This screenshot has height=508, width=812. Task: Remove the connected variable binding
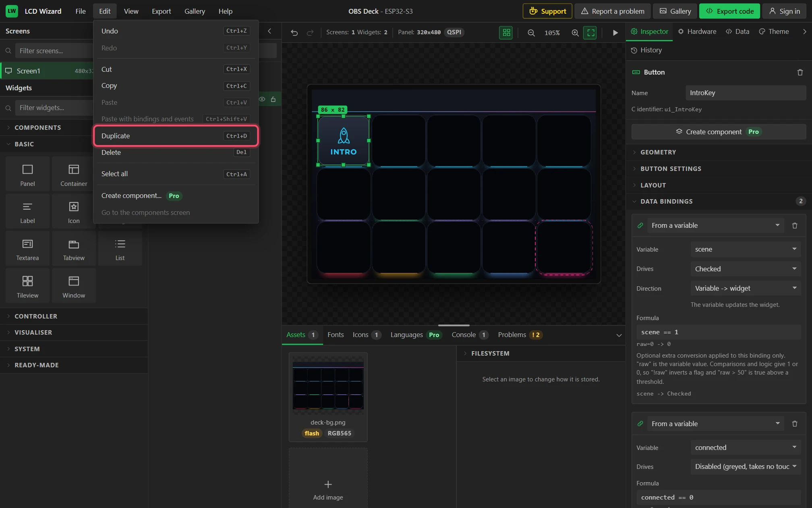(x=795, y=424)
